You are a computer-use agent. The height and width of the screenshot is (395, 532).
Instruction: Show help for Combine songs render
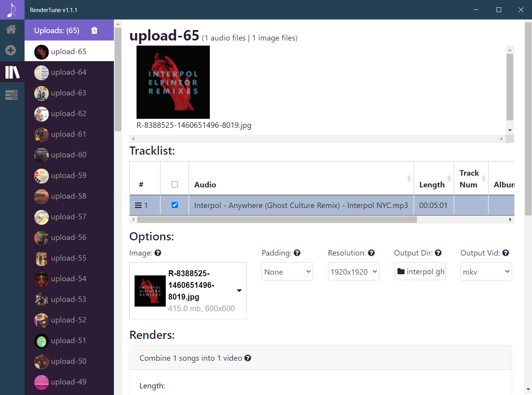(248, 358)
